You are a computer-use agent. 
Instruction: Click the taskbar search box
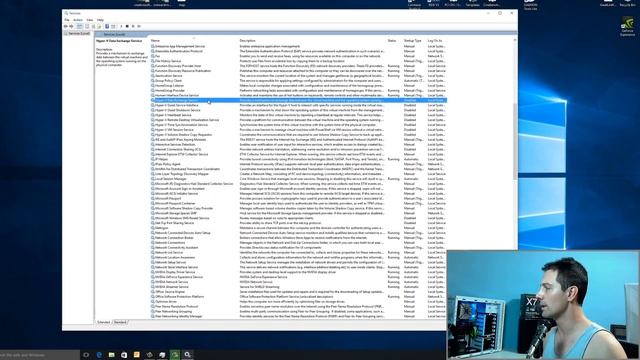pyautogui.click(x=40, y=355)
